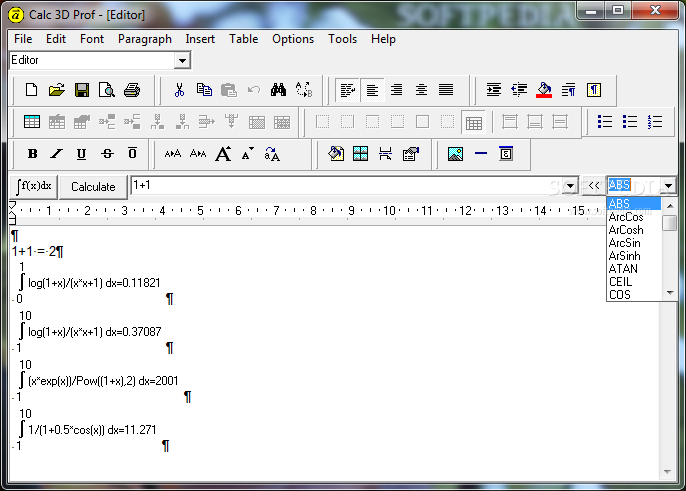Expand the Editor mode dropdown
Screen dimensions: 686x491
coord(182,60)
